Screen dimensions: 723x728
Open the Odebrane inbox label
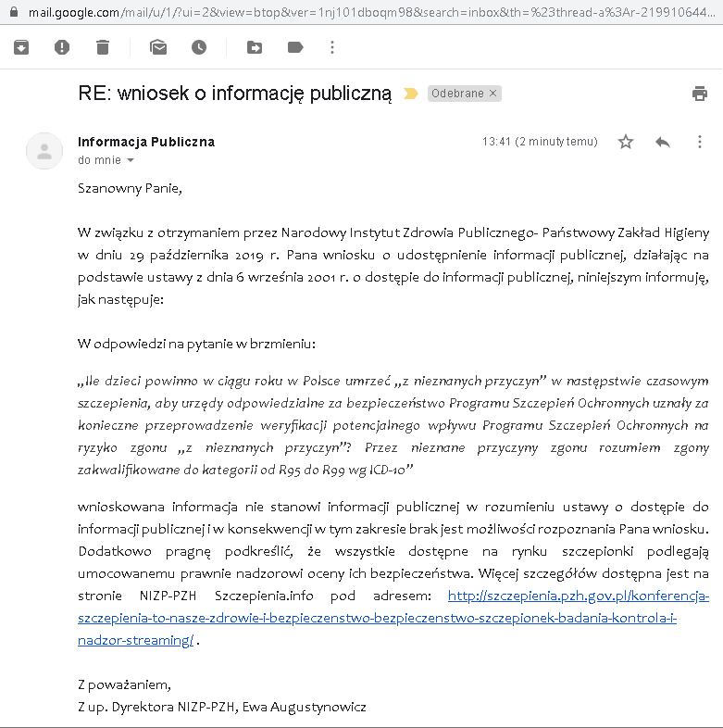coord(457,94)
